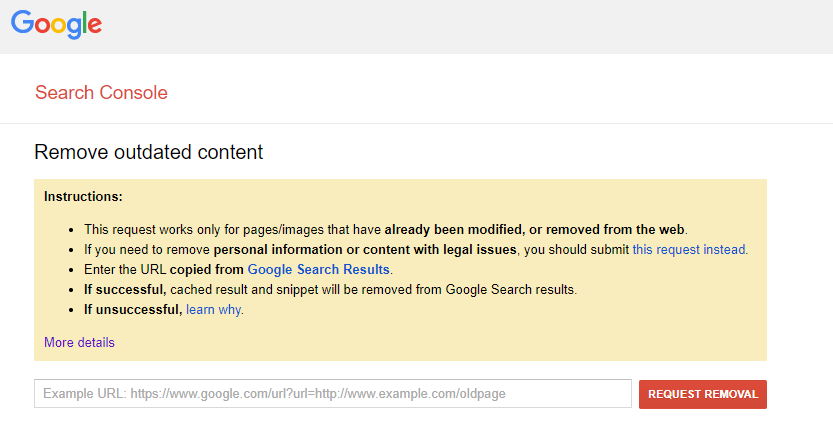Focus the Example URL input field

pos(332,394)
